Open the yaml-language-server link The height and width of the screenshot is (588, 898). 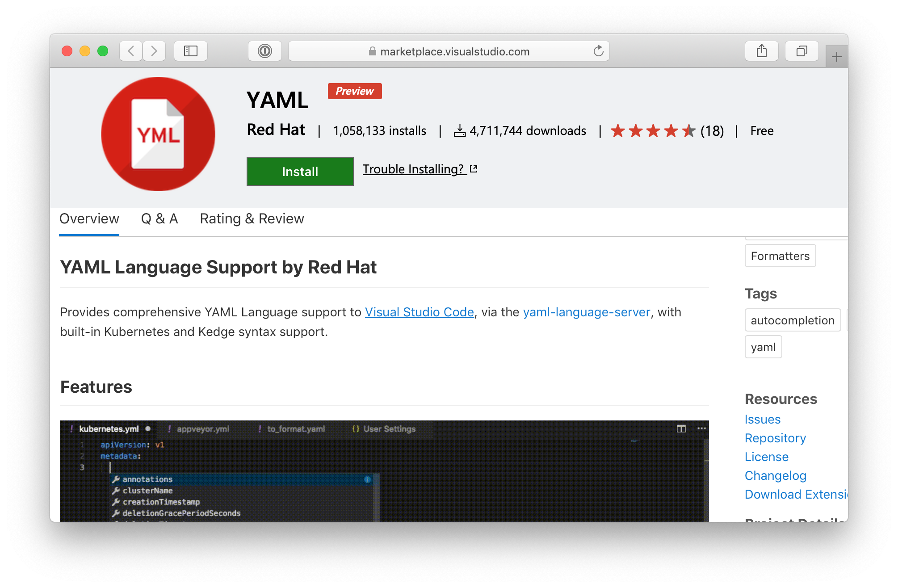click(x=586, y=312)
